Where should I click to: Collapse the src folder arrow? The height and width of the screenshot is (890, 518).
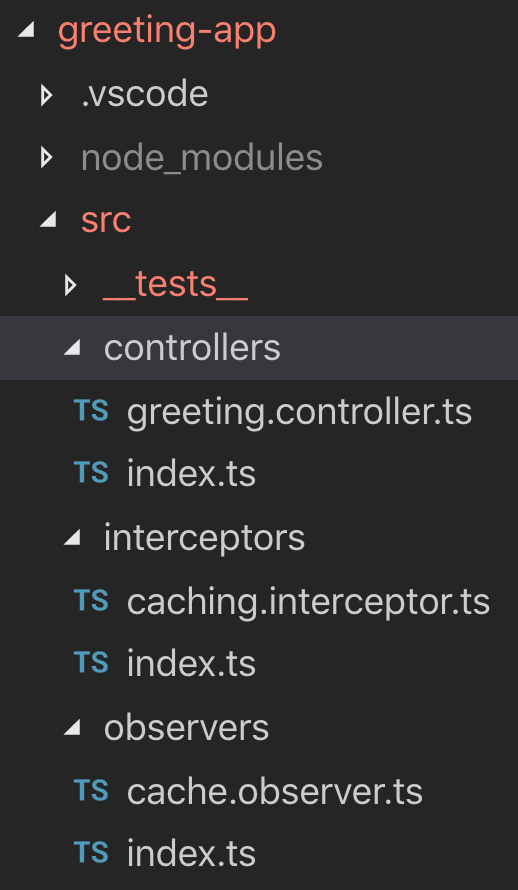[49, 220]
